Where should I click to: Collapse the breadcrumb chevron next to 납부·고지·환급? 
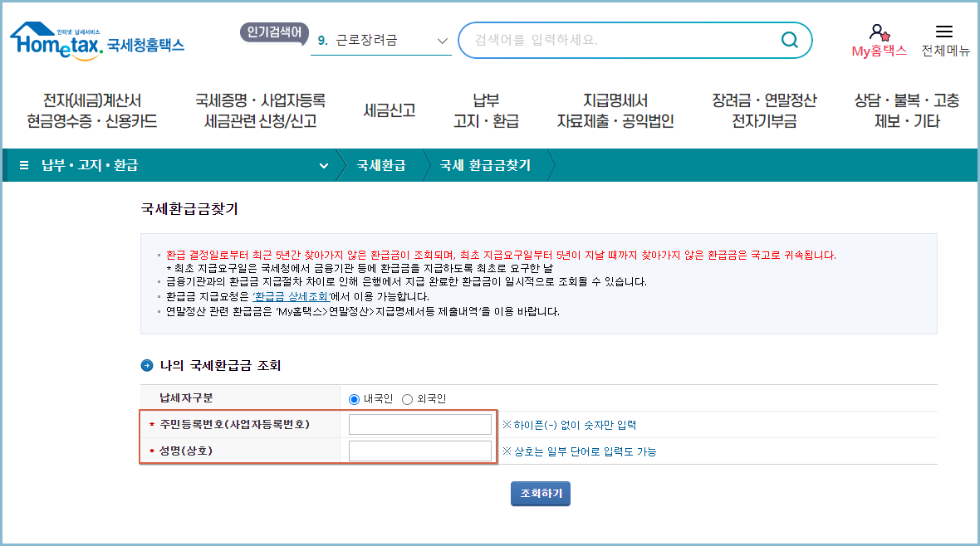tap(323, 165)
